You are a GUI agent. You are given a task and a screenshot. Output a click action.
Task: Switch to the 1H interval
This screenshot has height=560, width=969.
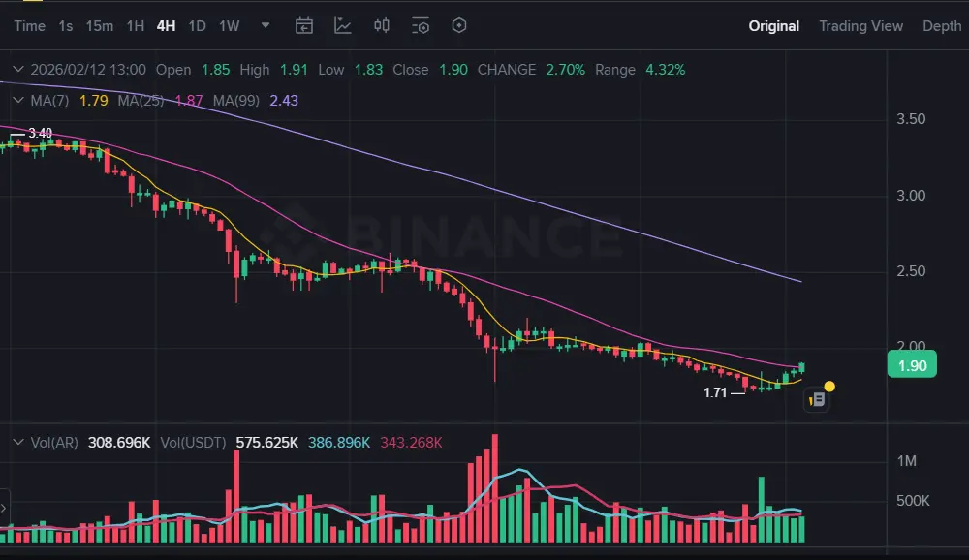point(136,26)
